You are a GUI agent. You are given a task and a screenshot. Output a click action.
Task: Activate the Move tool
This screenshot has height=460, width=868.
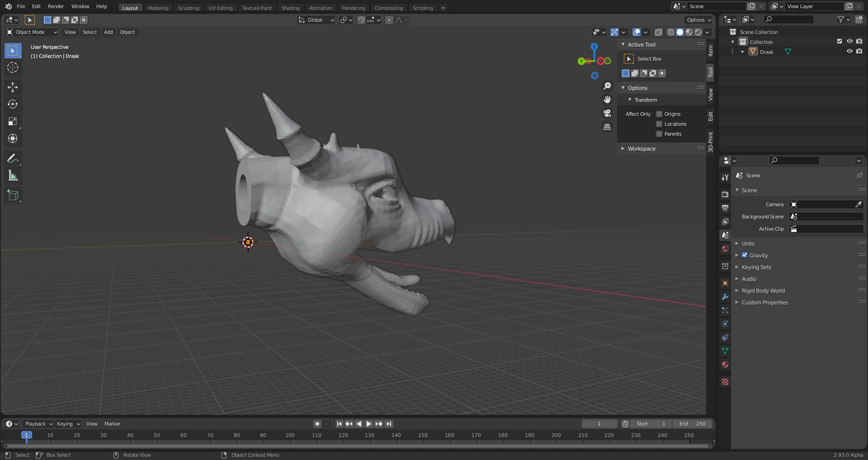point(12,87)
